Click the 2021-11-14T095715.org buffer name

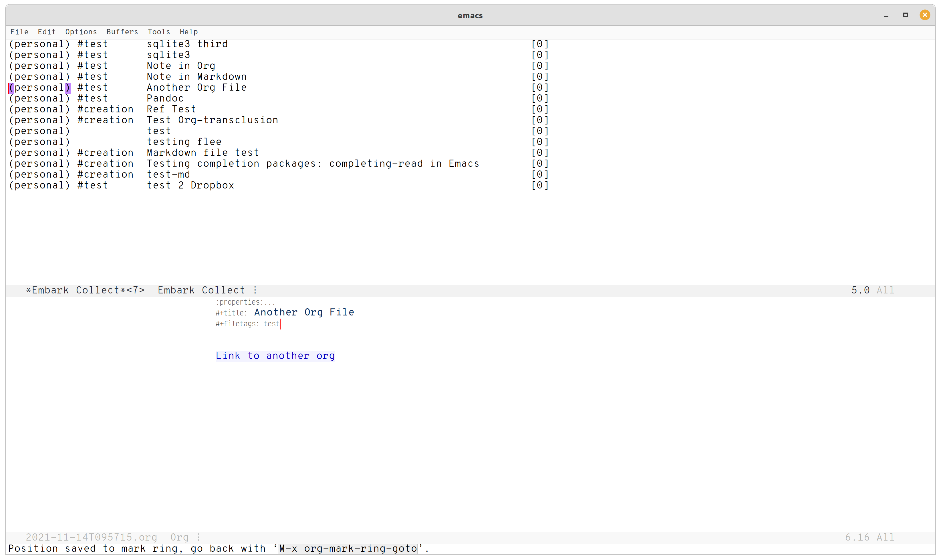[91, 537]
